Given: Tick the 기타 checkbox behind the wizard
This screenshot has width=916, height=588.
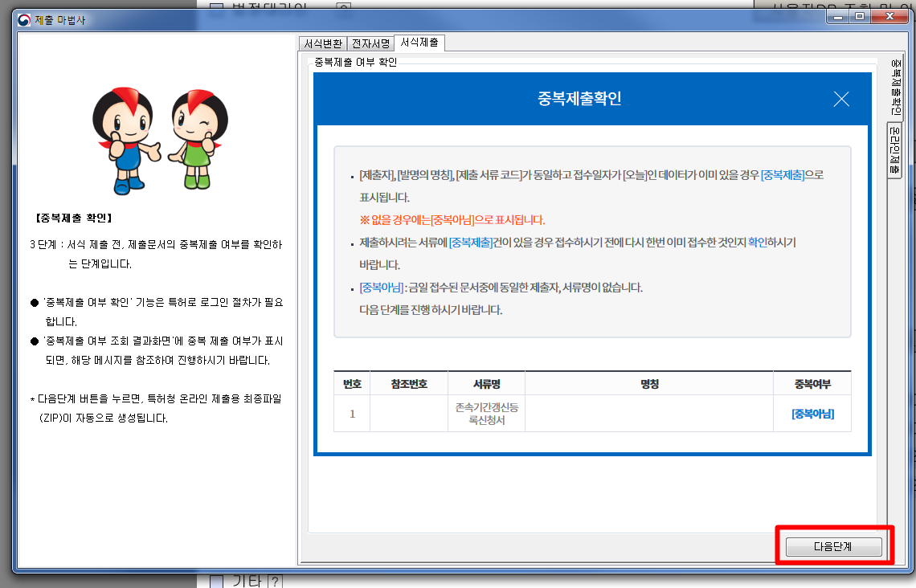Looking at the screenshot, I should [x=216, y=582].
